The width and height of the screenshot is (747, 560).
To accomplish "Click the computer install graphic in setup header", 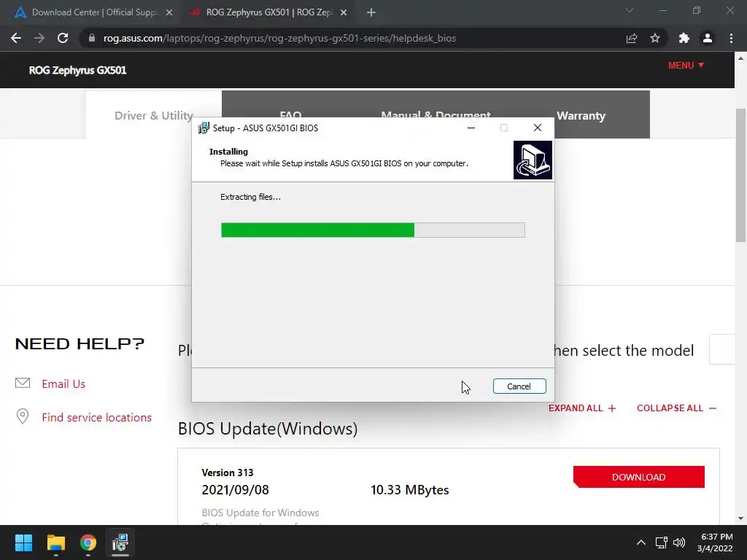I will coord(533,160).
